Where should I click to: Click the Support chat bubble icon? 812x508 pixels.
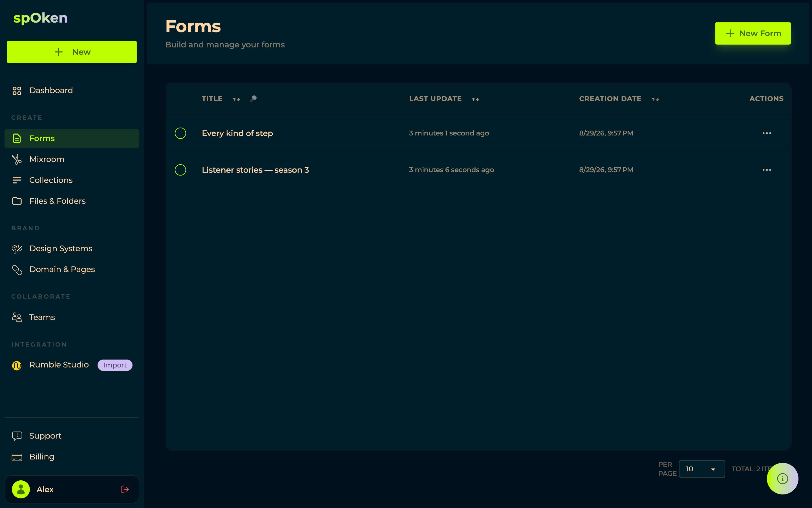click(17, 436)
